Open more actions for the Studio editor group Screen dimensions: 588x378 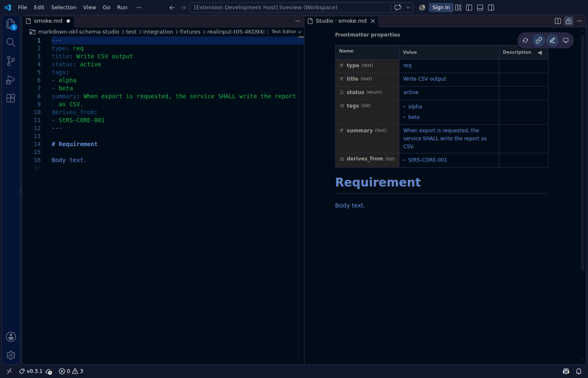(580, 21)
